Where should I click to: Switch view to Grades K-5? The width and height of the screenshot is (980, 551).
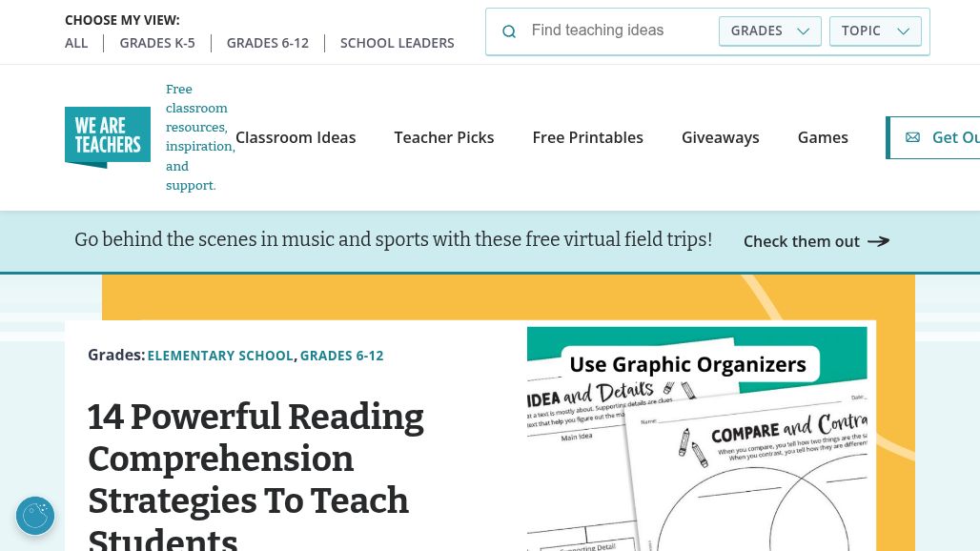157,43
